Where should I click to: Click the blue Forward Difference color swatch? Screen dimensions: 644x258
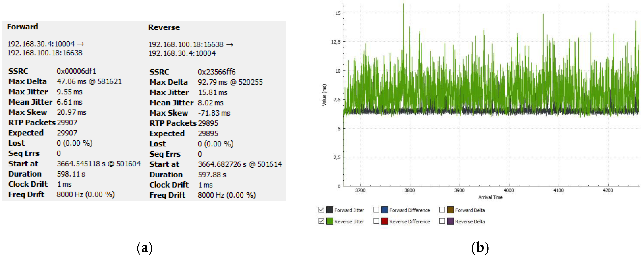pos(385,210)
